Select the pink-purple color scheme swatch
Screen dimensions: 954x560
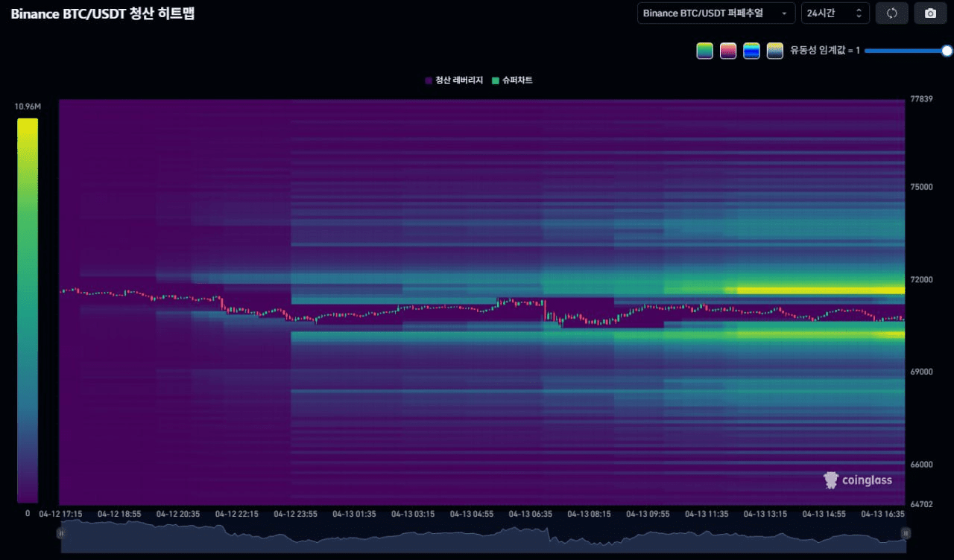(x=728, y=51)
